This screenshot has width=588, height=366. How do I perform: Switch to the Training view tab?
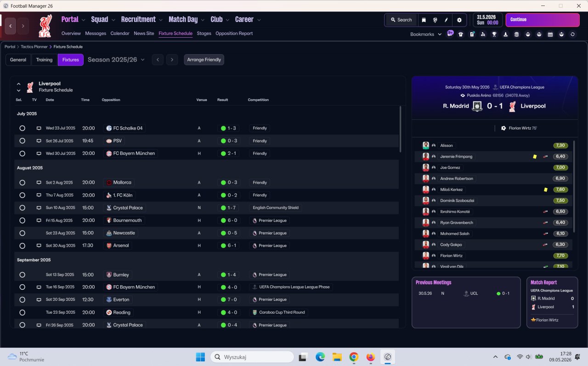pos(44,60)
